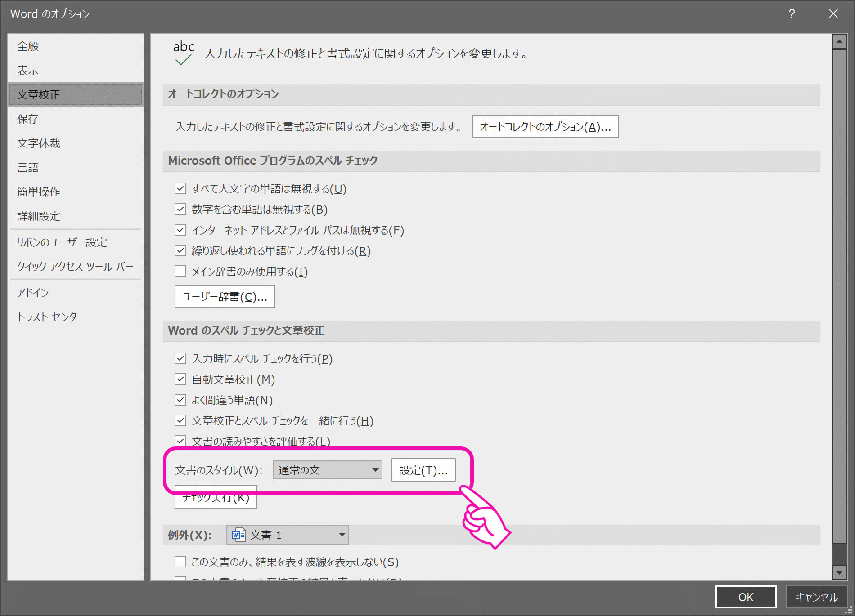
Task: Open the アドイン category
Action: click(x=75, y=293)
